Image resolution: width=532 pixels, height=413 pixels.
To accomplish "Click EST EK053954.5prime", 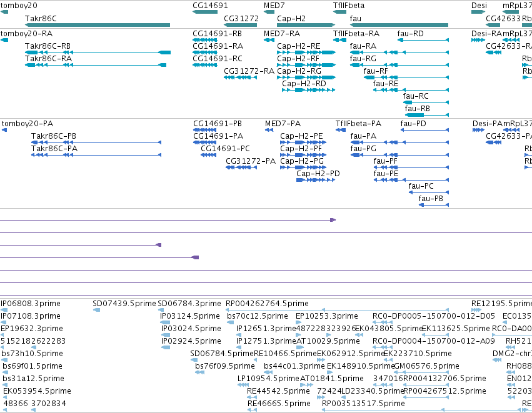I will tap(6, 397).
